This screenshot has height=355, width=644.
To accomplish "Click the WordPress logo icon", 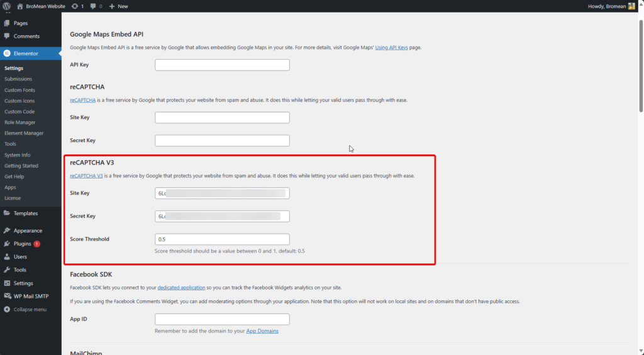I will coord(6,6).
